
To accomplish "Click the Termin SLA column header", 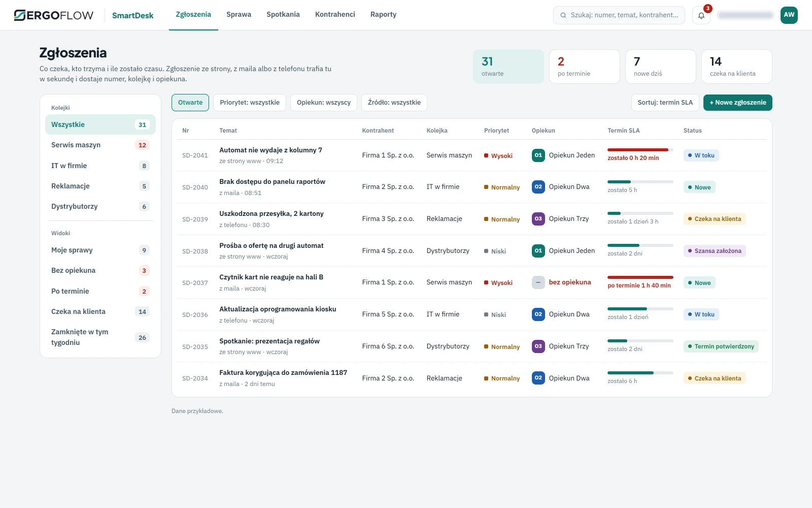I will [x=624, y=131].
